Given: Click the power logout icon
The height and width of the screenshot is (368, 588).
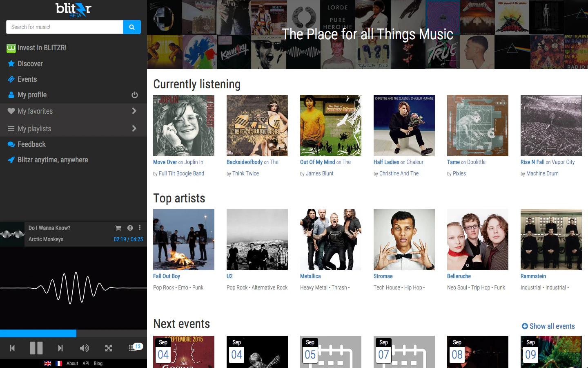Looking at the screenshot, I should [135, 95].
